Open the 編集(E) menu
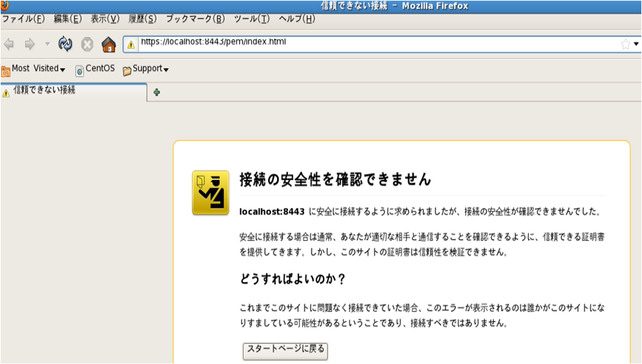The image size is (642, 364). click(x=68, y=19)
